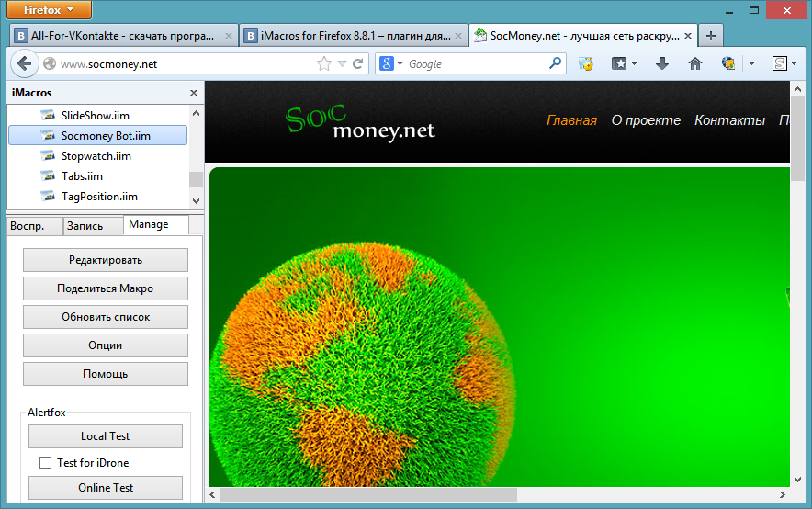Click the horizontal scroll left arrow

[212, 495]
